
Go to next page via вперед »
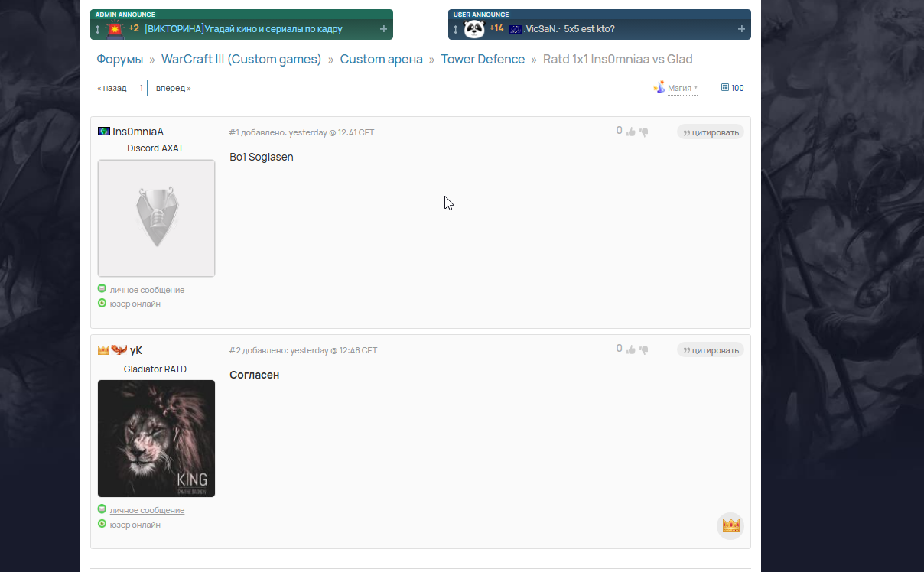pyautogui.click(x=174, y=88)
